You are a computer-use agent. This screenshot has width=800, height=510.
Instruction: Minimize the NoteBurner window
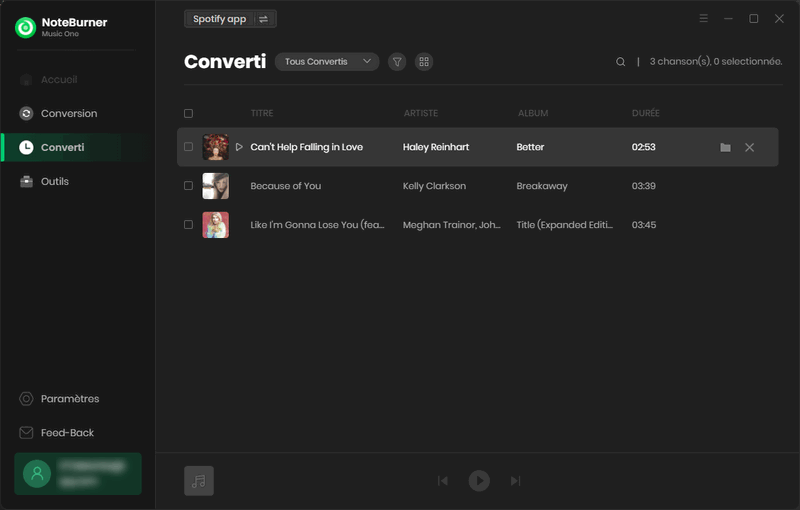pyautogui.click(x=729, y=18)
